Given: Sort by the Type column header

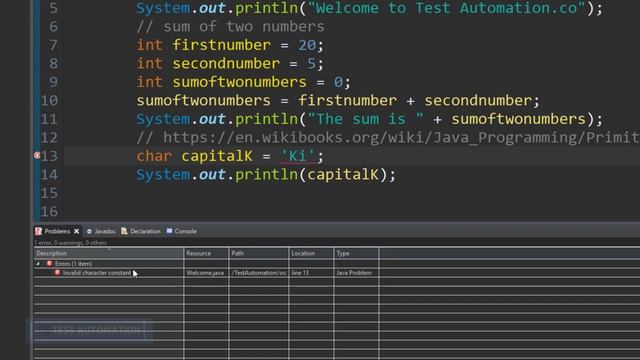Looking at the screenshot, I should click(356, 253).
